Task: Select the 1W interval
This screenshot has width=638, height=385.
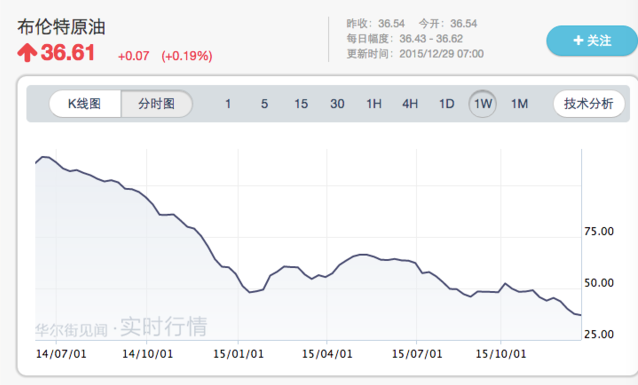Action: 483,104
